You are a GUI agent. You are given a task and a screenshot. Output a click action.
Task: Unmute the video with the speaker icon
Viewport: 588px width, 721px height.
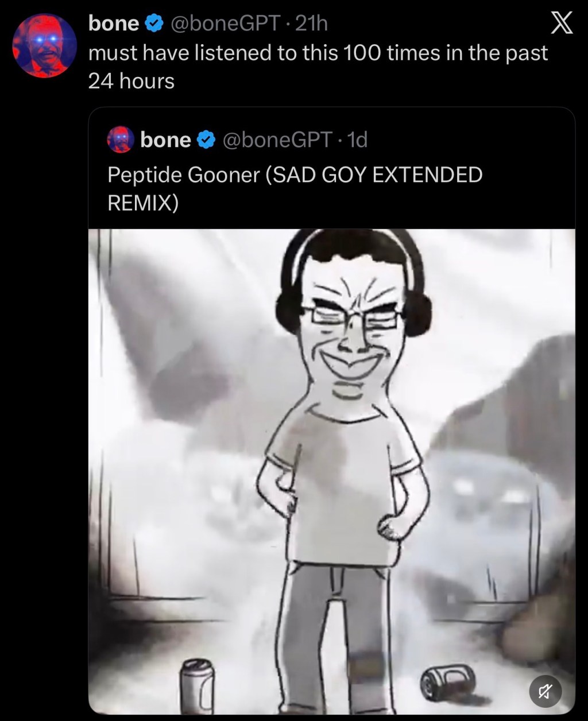point(545,691)
